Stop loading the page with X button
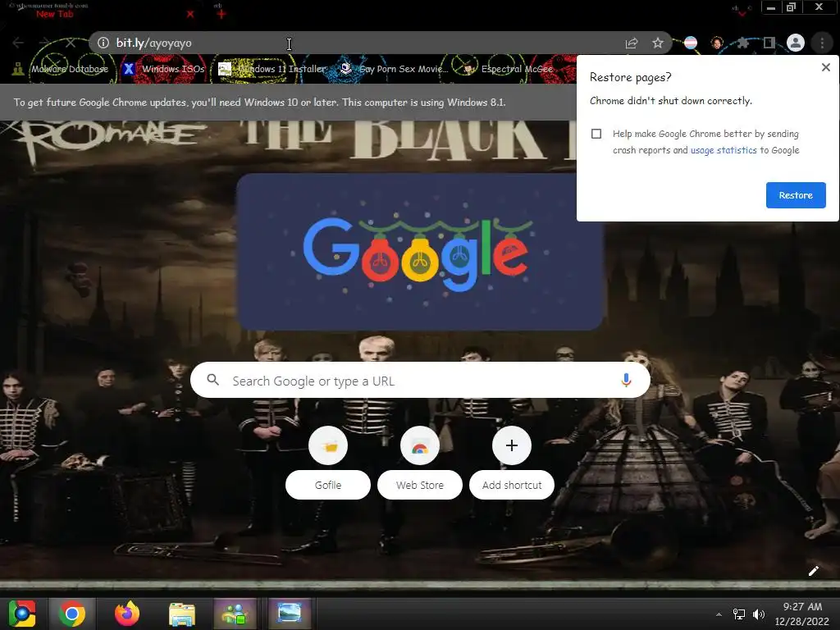840x630 pixels. point(71,43)
